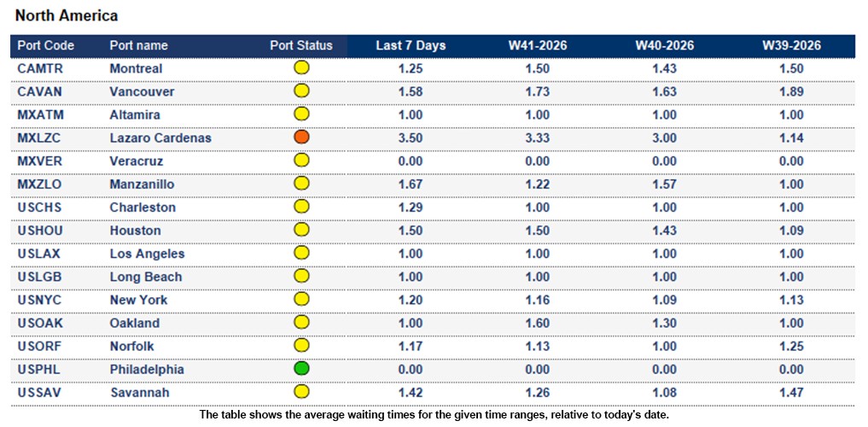The width and height of the screenshot is (868, 427).
Task: Click the yellow status icon for Manzanillo
Action: pos(301,184)
